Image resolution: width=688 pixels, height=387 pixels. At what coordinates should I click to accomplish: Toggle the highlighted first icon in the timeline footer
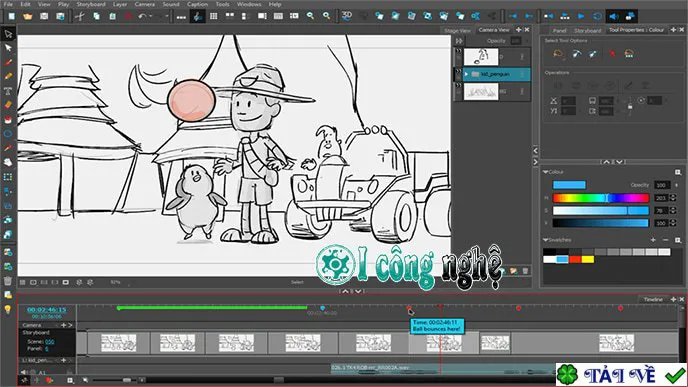[25, 380]
